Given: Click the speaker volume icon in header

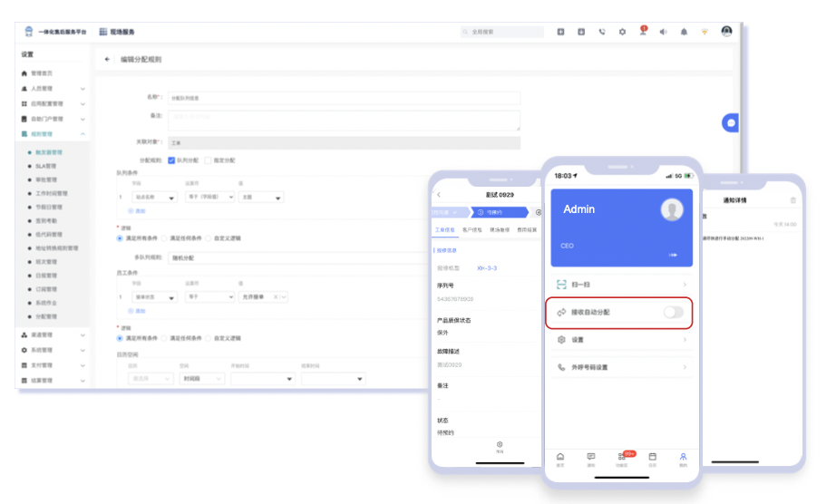Looking at the screenshot, I should [663, 32].
